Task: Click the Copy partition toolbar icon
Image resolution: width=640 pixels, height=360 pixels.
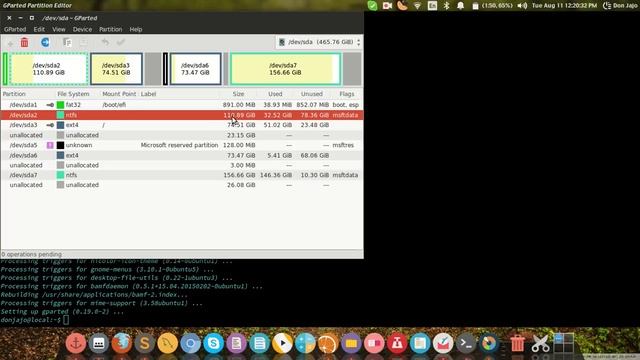Action: 67,42
